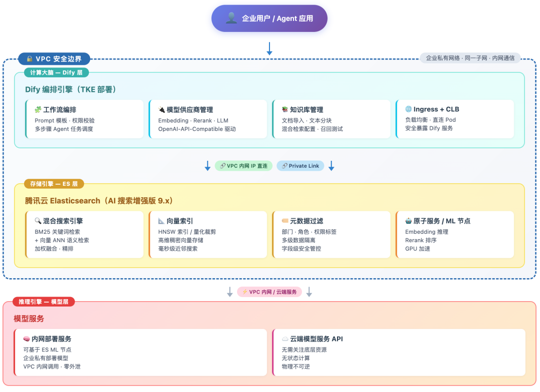The height and width of the screenshot is (392, 540).
Task: Click the VPC 内网 IP 直连 badge
Action: (243, 165)
